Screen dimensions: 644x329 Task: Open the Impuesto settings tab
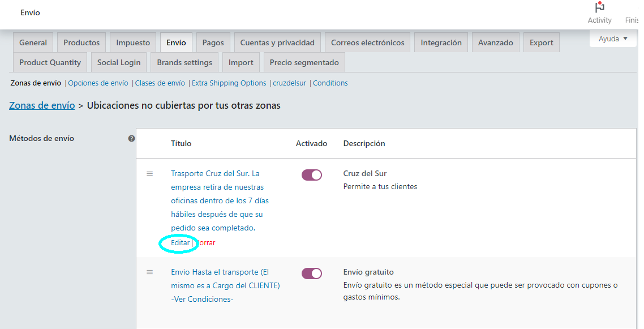coord(132,42)
